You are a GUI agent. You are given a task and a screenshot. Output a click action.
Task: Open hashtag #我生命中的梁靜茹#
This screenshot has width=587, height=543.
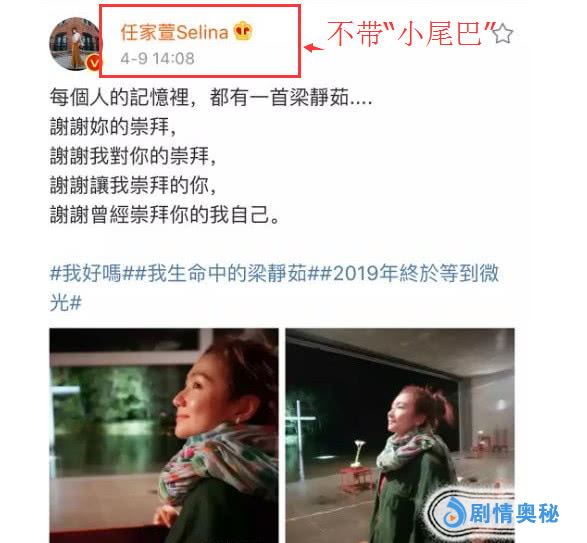[226, 273]
